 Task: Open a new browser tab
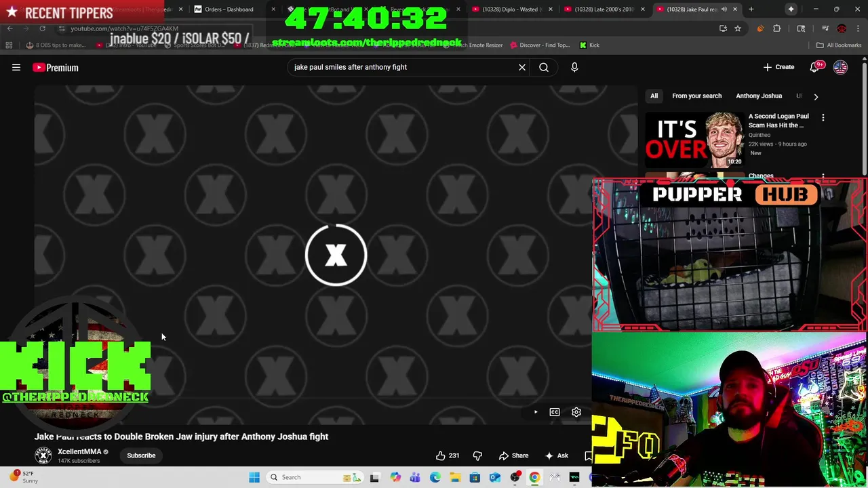click(751, 9)
